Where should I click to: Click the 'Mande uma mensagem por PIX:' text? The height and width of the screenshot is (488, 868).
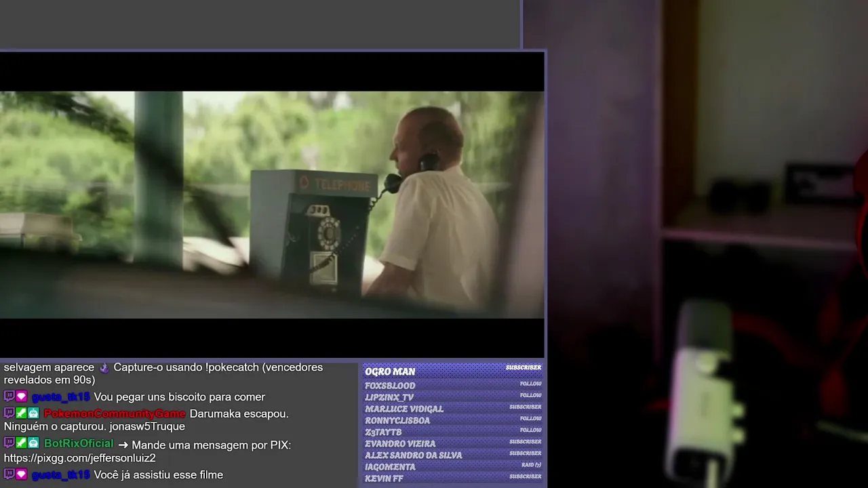point(211,445)
